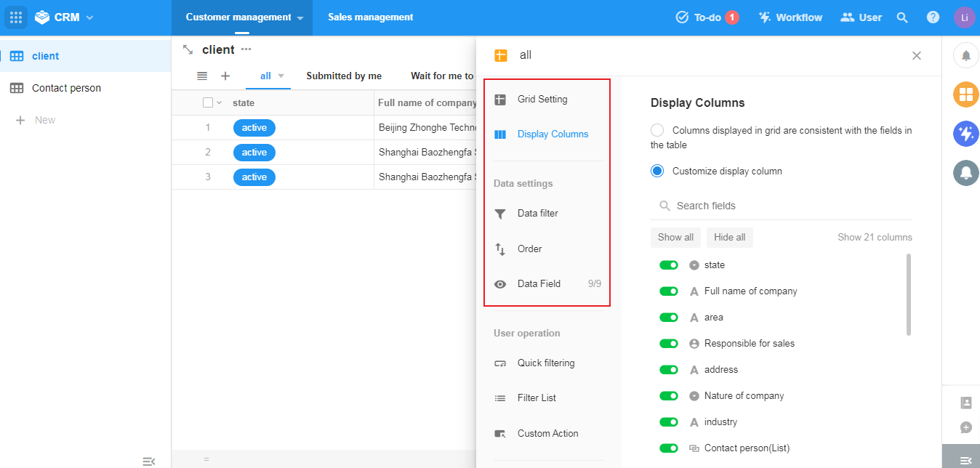Screen dimensions: 980x468
Task: Open the Submitted by me view tab
Action: click(x=344, y=76)
